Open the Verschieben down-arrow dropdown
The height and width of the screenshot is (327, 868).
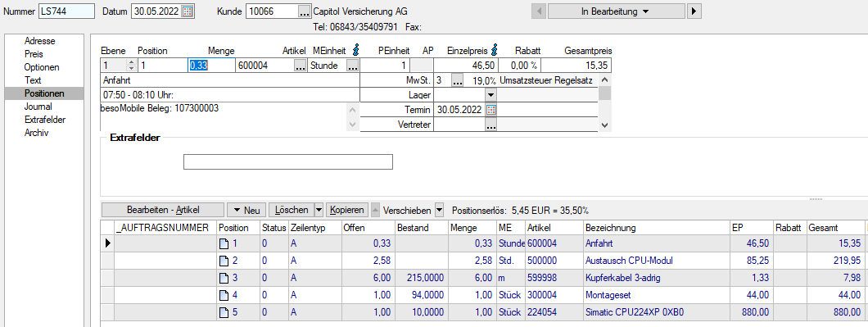[440, 210]
